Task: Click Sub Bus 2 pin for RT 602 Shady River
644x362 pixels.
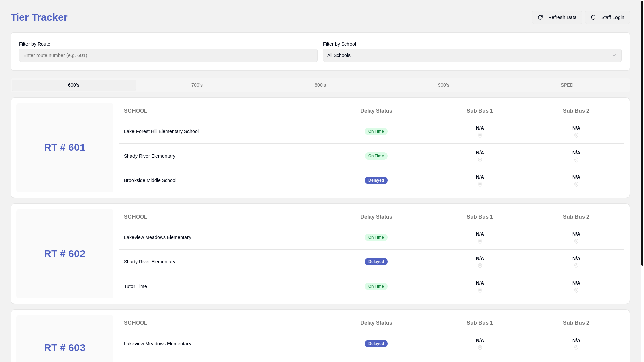Action: 576,266
